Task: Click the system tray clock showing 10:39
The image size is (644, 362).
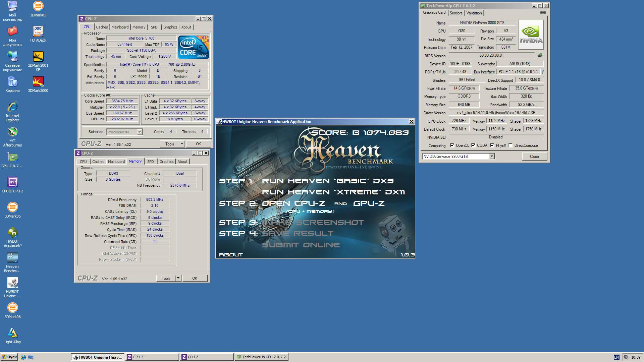Action: point(636,357)
